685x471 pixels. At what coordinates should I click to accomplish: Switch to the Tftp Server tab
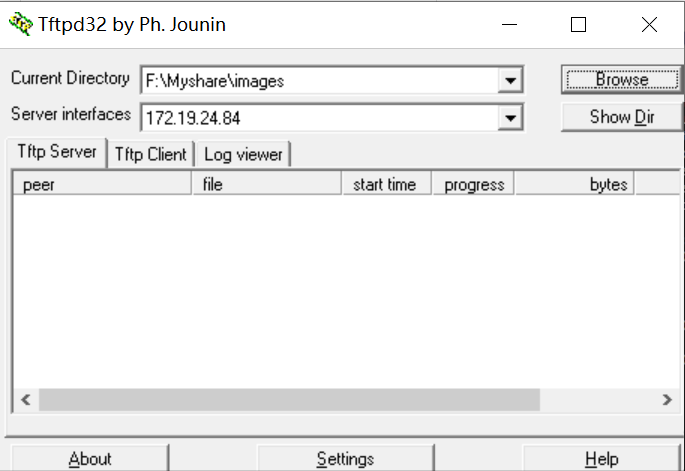point(57,152)
